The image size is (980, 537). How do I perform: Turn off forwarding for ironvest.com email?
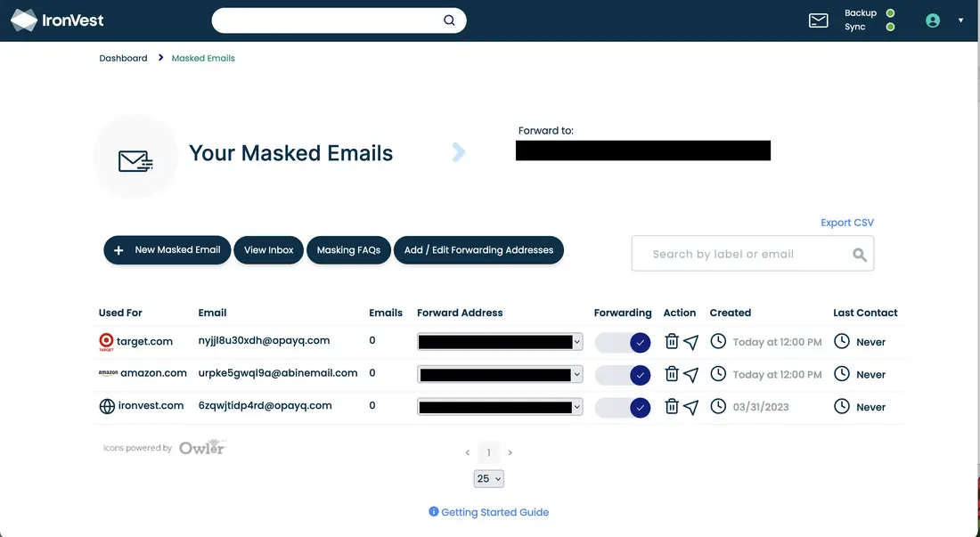coord(623,407)
